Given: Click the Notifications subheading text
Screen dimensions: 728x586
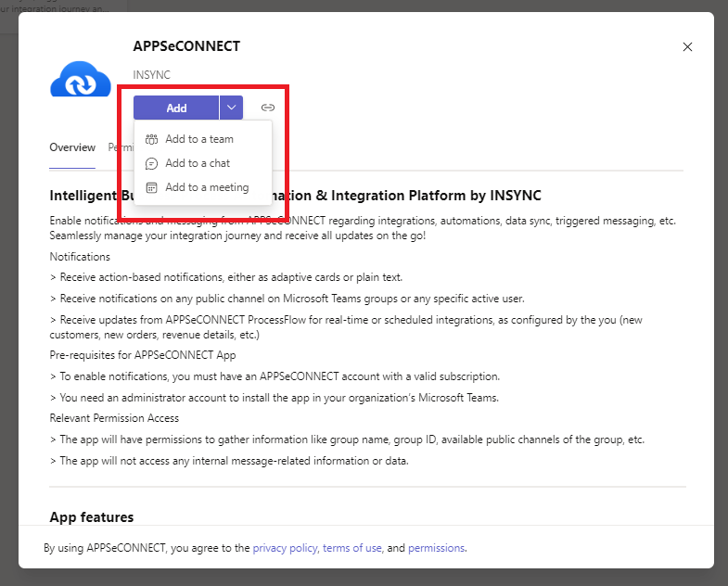Looking at the screenshot, I should coord(80,257).
